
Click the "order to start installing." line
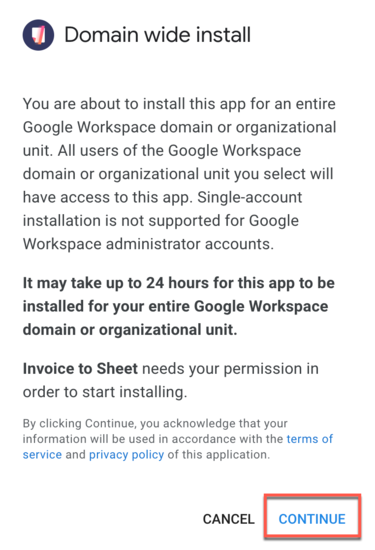click(105, 392)
